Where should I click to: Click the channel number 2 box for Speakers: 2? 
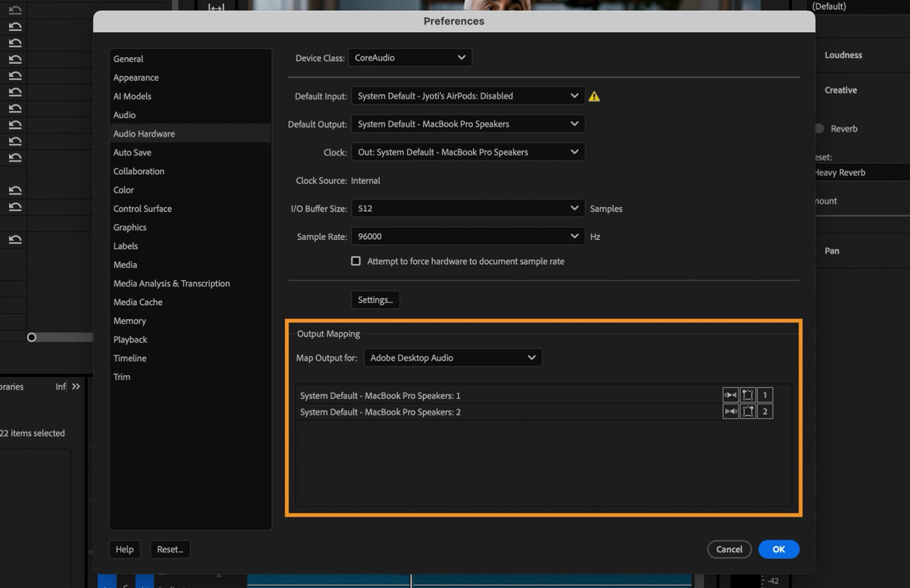[765, 411]
